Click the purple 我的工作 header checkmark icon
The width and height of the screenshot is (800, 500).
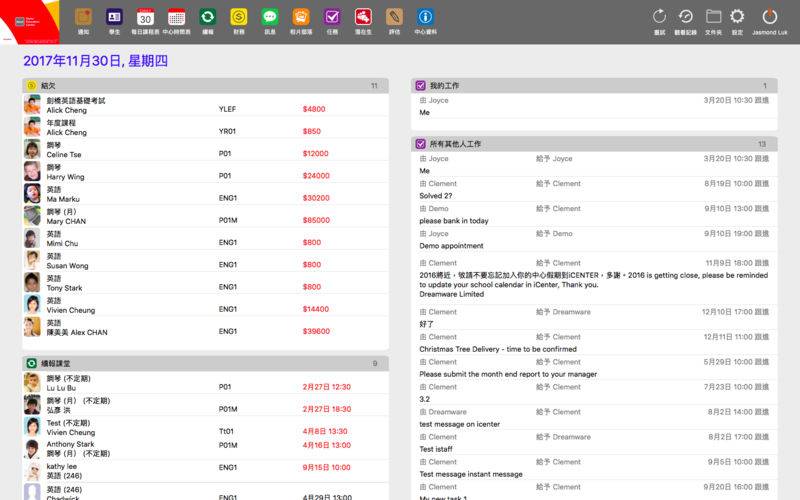pyautogui.click(x=420, y=86)
